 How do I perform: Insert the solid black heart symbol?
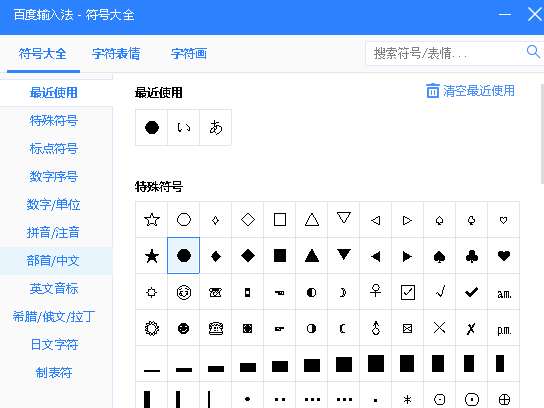pyautogui.click(x=504, y=256)
